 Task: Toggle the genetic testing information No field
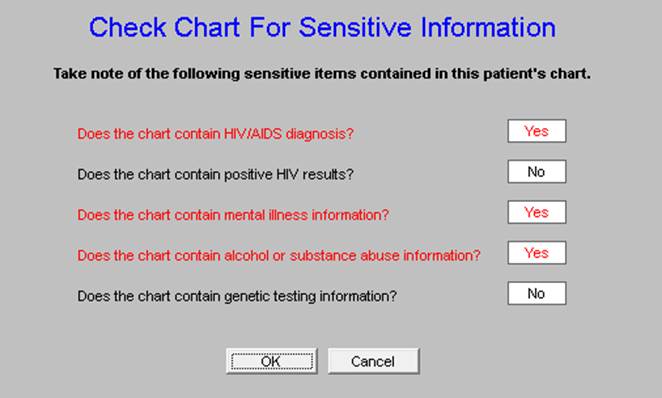coord(537,293)
